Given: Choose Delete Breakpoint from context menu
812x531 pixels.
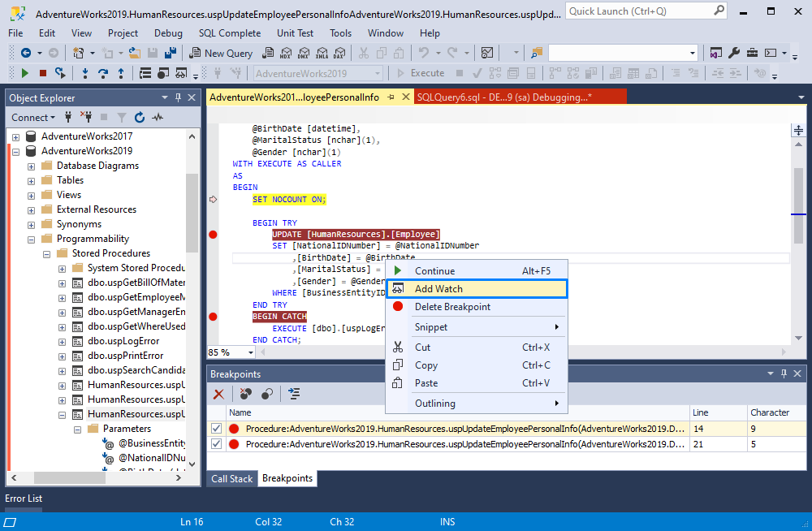Looking at the screenshot, I should click(477, 307).
